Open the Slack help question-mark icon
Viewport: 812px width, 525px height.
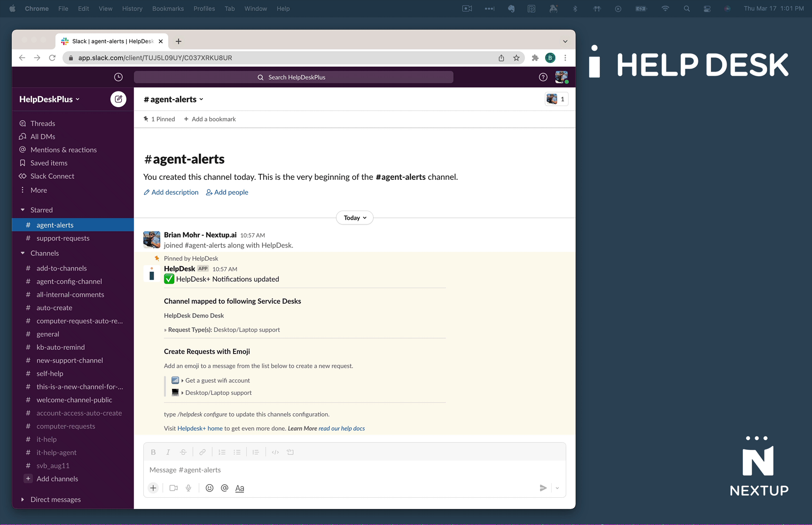[543, 77]
